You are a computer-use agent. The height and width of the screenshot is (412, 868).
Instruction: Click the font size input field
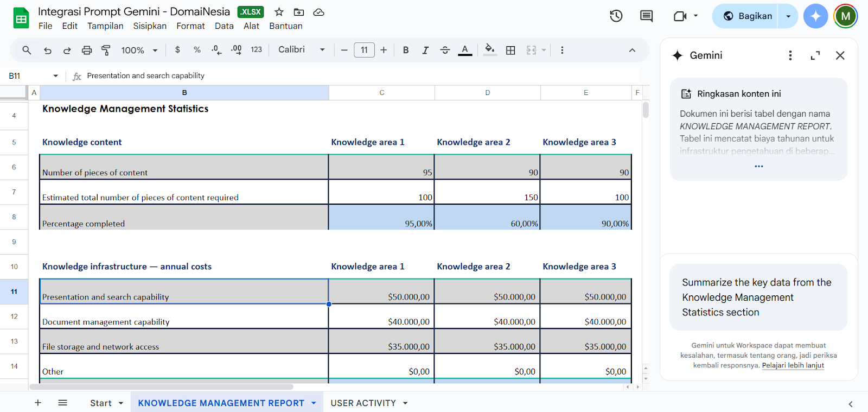point(364,50)
